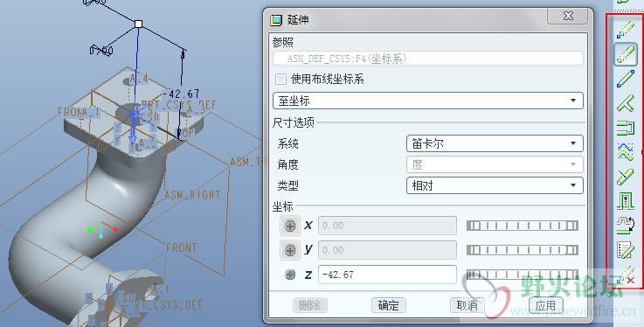Viewport: 644px width, 327px height.
Task: Select the pipe break point tool
Action: tap(626, 177)
